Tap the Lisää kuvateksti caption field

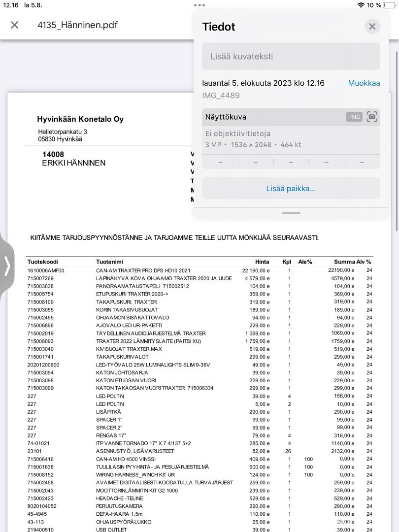coord(291,56)
